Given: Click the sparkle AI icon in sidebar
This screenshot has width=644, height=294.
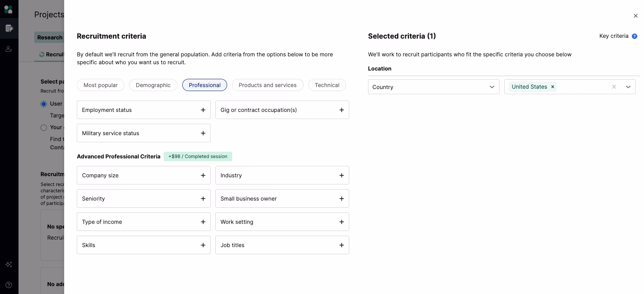Looking at the screenshot, I should pos(9,264).
